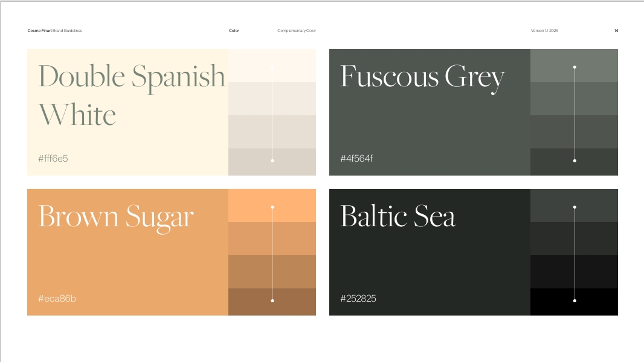644x362 pixels.
Task: Pick the pure black Baltic Sea swatch
Action: point(553,302)
